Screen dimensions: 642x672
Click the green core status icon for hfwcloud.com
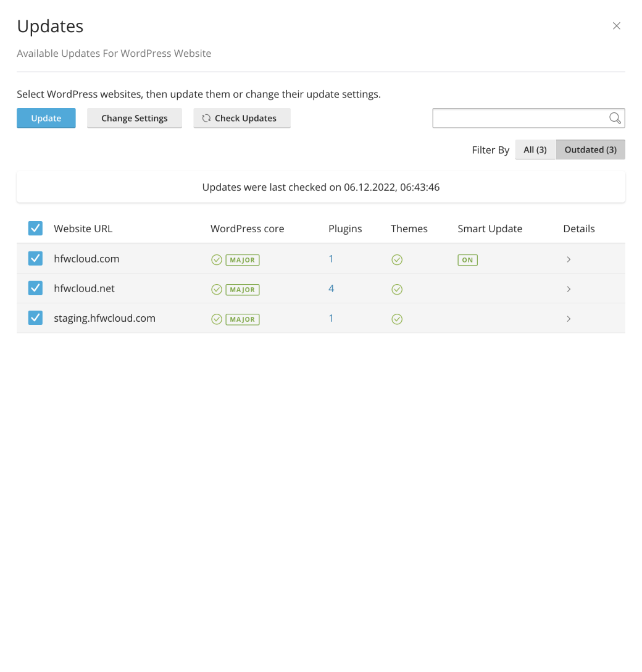[x=217, y=259]
